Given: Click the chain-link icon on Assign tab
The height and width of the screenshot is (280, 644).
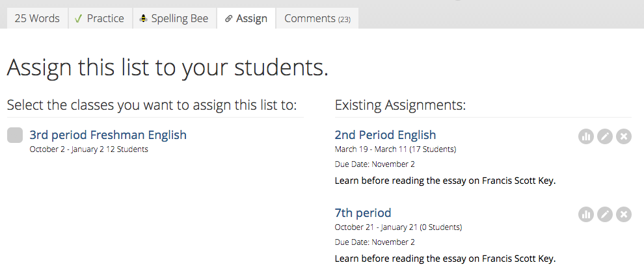Looking at the screenshot, I should [228, 19].
